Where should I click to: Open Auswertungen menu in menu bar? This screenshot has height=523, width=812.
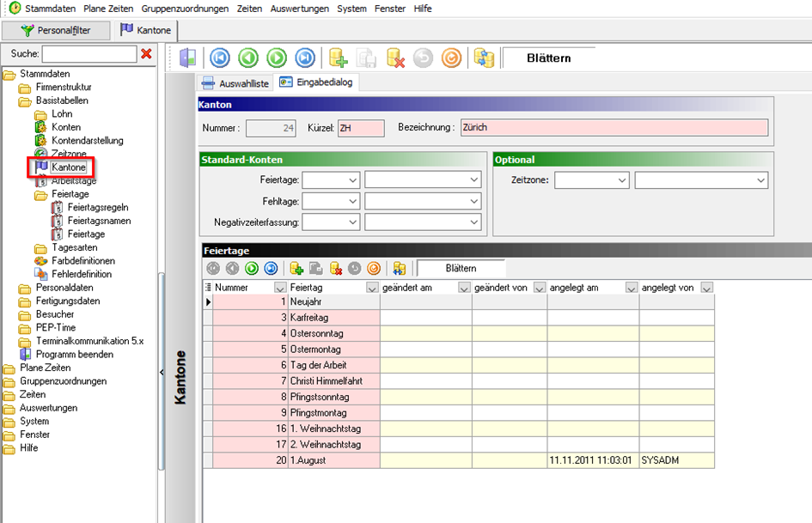299,9
